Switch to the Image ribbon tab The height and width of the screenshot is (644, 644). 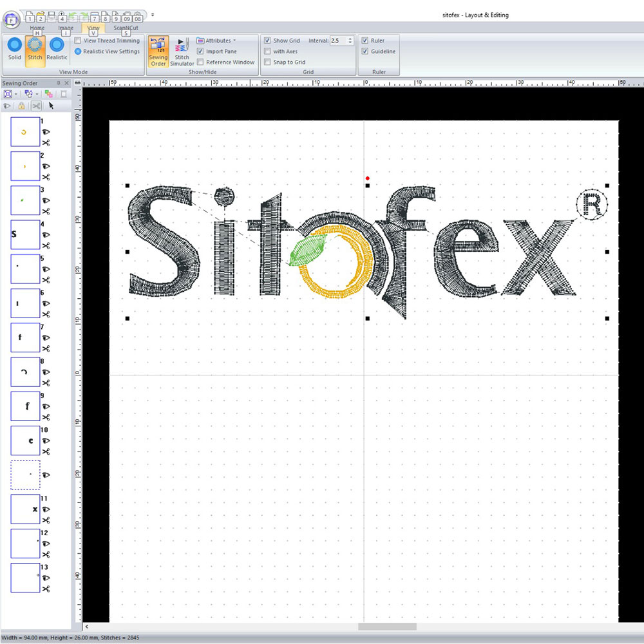click(66, 28)
